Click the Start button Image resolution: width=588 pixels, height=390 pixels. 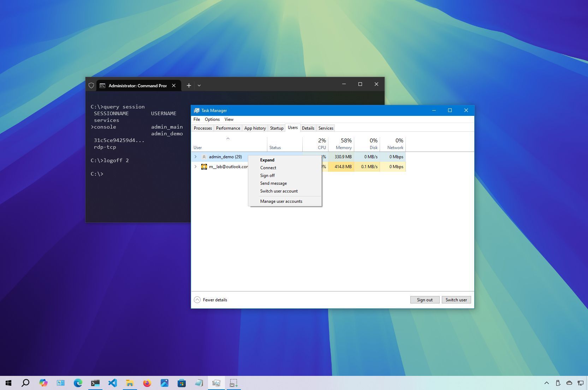coord(8,383)
